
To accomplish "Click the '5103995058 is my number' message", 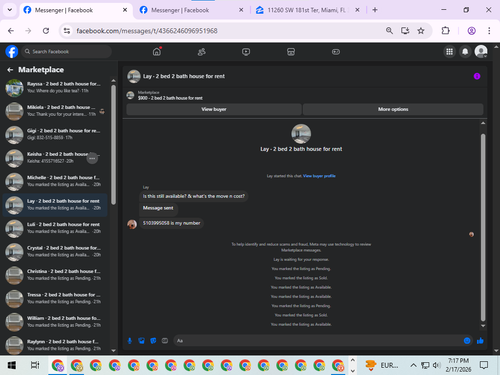I will (171, 223).
